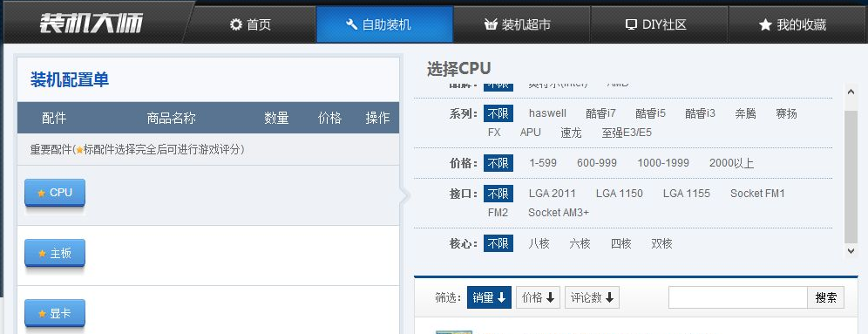Filter series by 酷睿i5
This screenshot has width=868, height=334.
(x=650, y=113)
